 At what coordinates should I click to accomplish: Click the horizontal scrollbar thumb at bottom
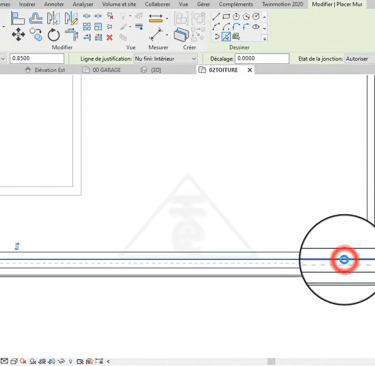[x=272, y=361]
